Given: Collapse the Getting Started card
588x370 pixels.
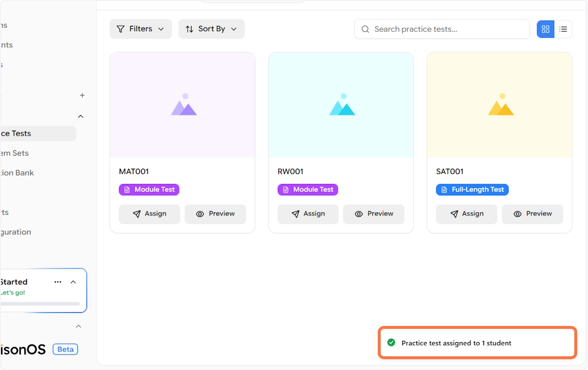Looking at the screenshot, I should [x=73, y=282].
